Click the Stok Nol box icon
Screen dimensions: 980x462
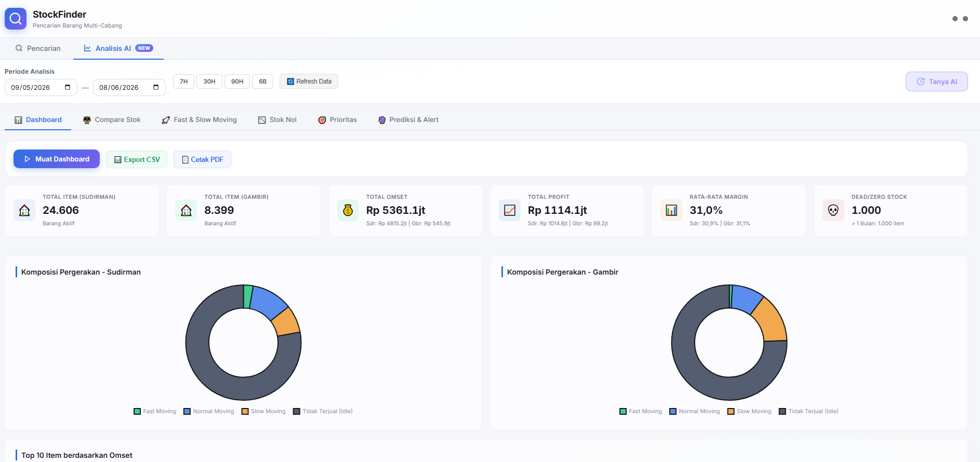[x=262, y=120]
